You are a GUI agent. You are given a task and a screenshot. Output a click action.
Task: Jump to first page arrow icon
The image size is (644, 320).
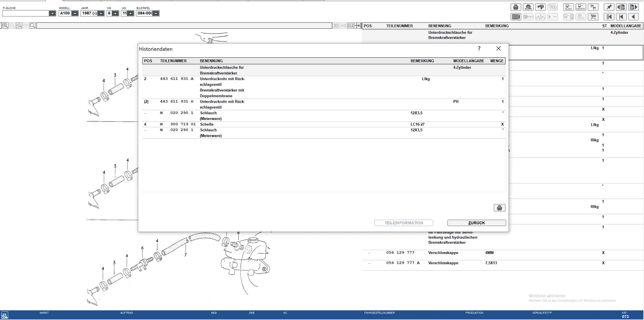click(x=609, y=17)
